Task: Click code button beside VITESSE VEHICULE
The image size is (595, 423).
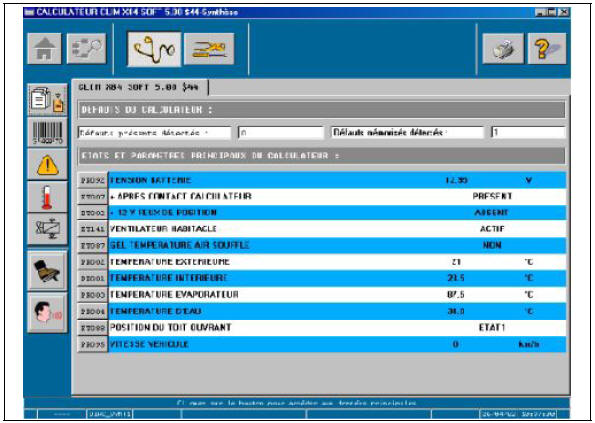Action: click(x=93, y=344)
